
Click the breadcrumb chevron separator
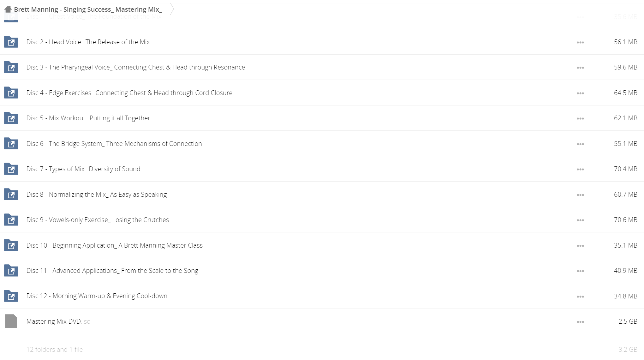pyautogui.click(x=172, y=9)
